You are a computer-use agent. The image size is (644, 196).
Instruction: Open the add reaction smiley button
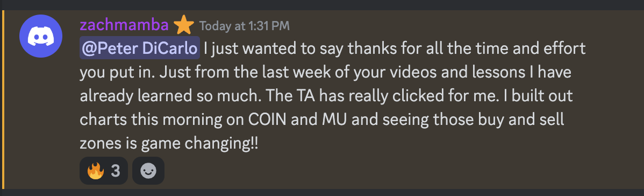[148, 171]
